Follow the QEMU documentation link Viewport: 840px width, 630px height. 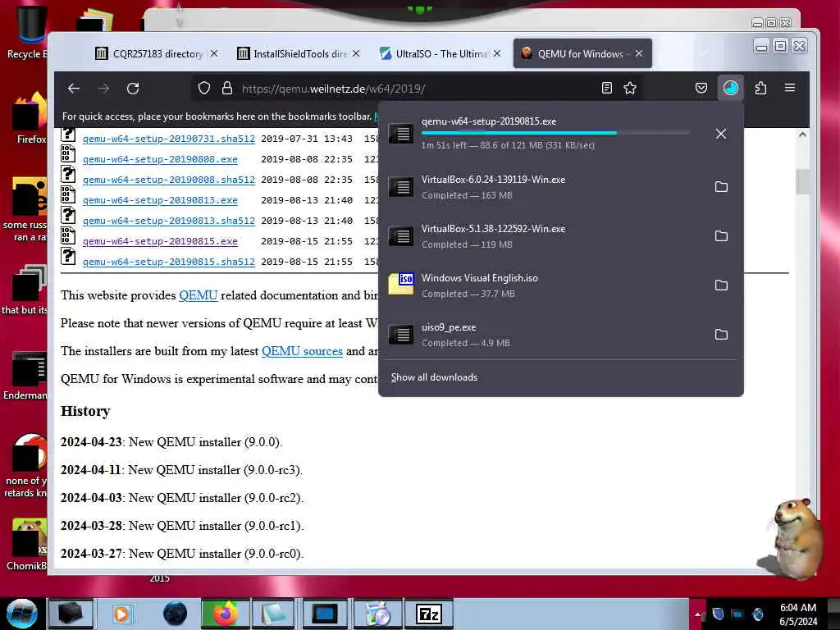tap(199, 295)
